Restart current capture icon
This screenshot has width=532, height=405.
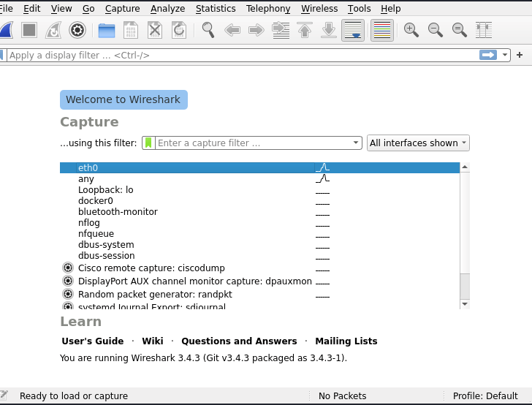(x=53, y=30)
